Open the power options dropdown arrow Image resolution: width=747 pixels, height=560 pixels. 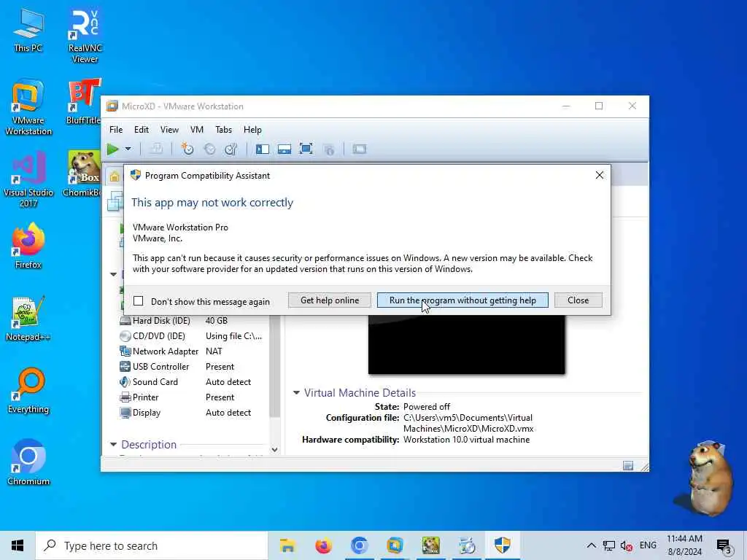pyautogui.click(x=128, y=149)
